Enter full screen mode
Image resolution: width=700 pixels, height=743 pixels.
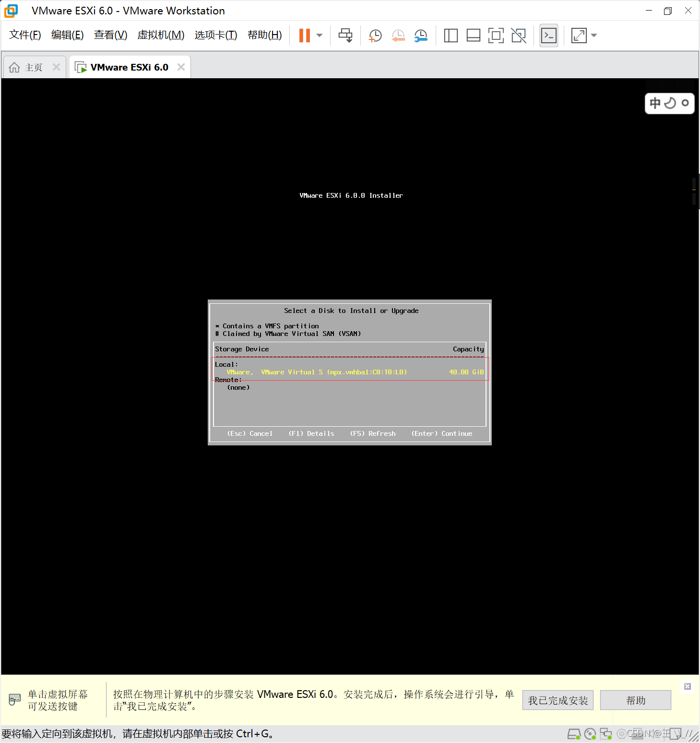[x=496, y=36]
